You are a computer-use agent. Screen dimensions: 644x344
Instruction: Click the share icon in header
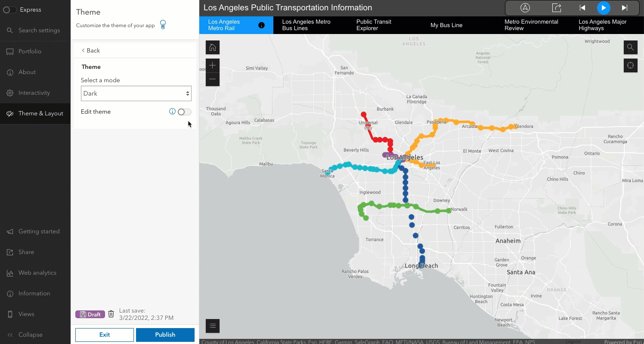(x=557, y=8)
